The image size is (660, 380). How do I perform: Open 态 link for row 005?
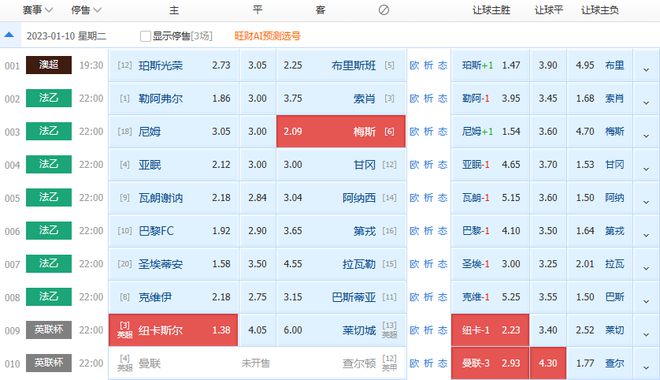pyautogui.click(x=442, y=197)
